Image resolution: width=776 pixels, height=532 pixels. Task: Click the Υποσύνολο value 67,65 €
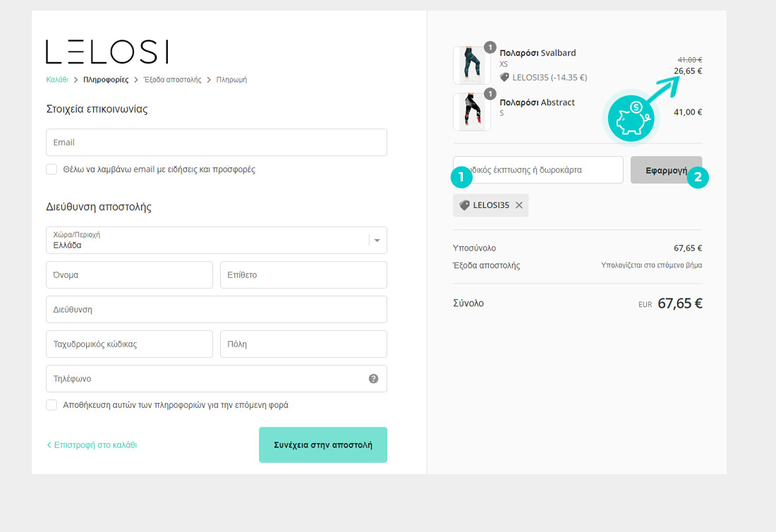(687, 248)
